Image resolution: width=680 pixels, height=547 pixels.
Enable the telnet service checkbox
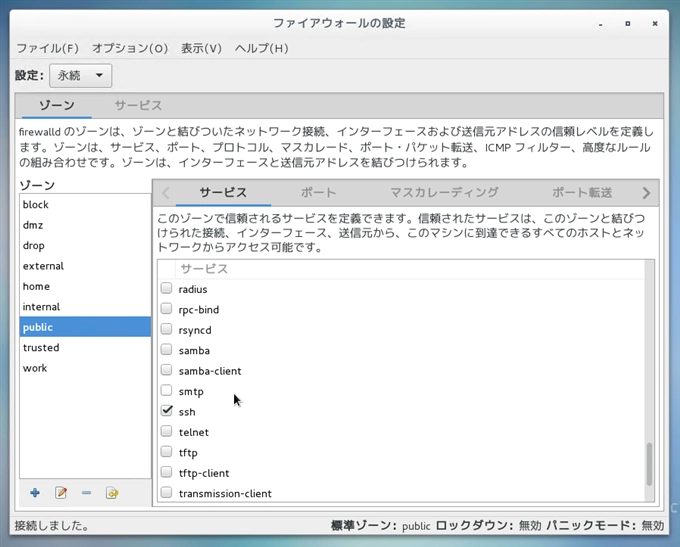(167, 431)
